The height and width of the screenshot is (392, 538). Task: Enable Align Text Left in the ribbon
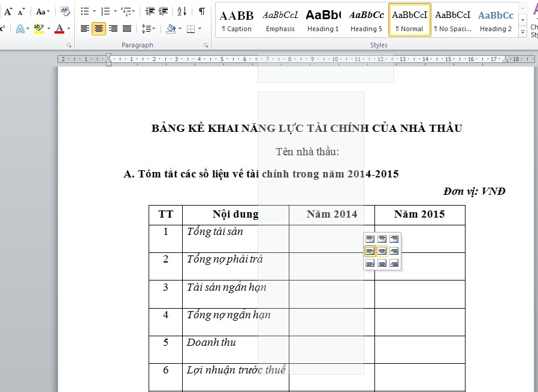tap(85, 28)
